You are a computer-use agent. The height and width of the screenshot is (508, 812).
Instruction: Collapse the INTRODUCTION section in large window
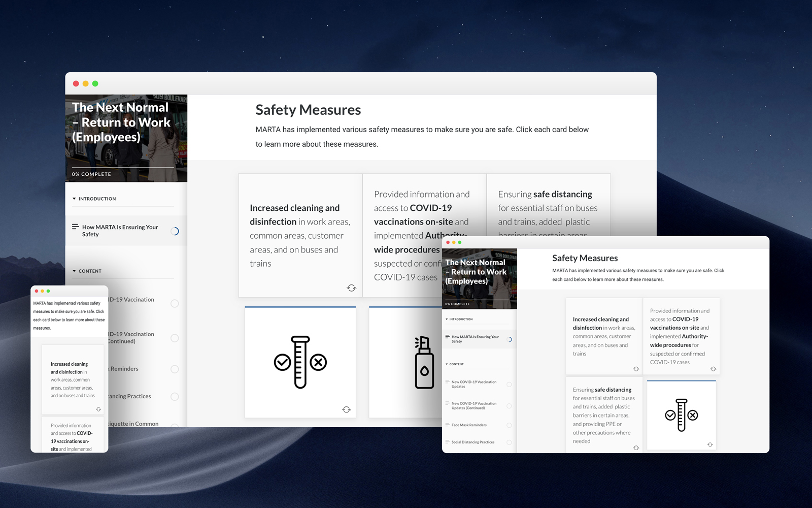[x=74, y=199]
